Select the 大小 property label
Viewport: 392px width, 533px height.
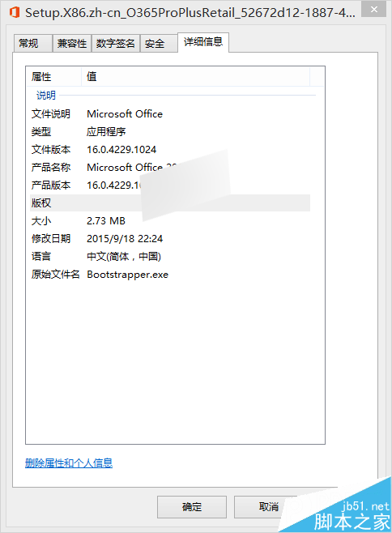pos(41,221)
